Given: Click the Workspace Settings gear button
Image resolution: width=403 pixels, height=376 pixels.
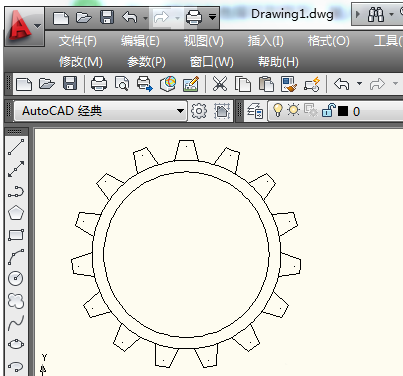Looking at the screenshot, I should (x=199, y=111).
